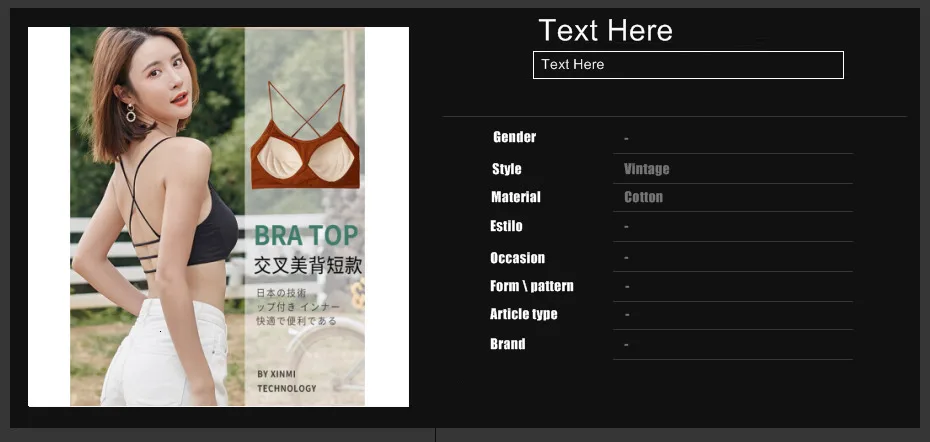Select the Gender label
This screenshot has width=930, height=442.
point(514,137)
